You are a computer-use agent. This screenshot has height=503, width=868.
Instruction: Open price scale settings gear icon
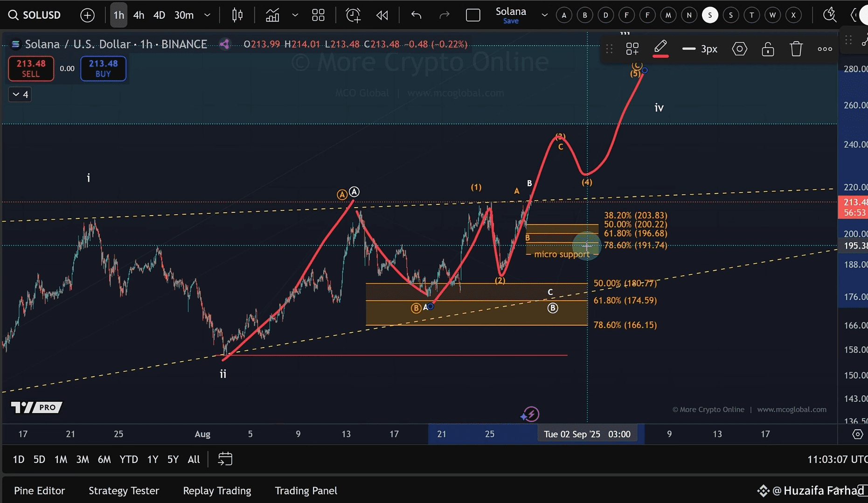pos(857,434)
